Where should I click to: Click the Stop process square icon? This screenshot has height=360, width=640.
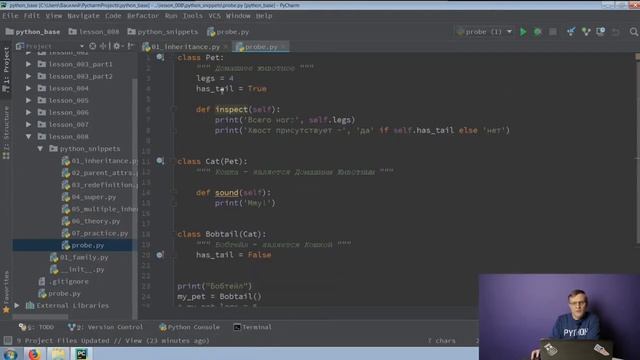tap(553, 32)
